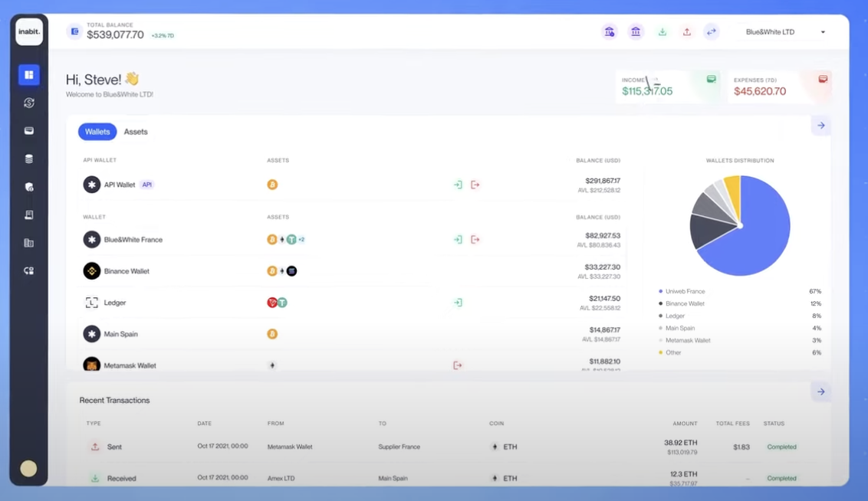
Task: Select the Wallets tab
Action: tap(97, 131)
